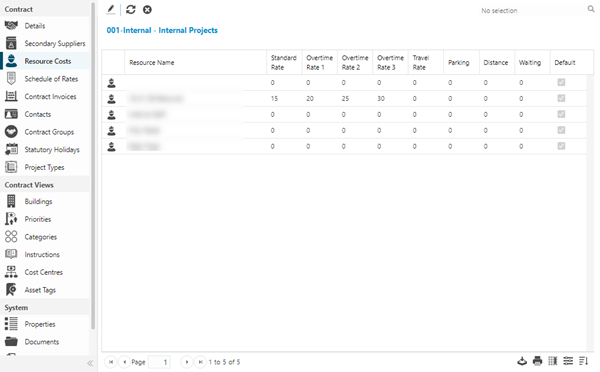Go to first page of grid
The image size is (600, 372).
111,362
